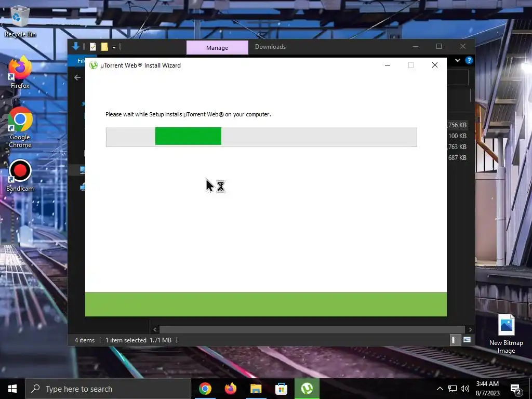Open the Explorer help icon
Image resolution: width=532 pixels, height=399 pixels.
469,60
